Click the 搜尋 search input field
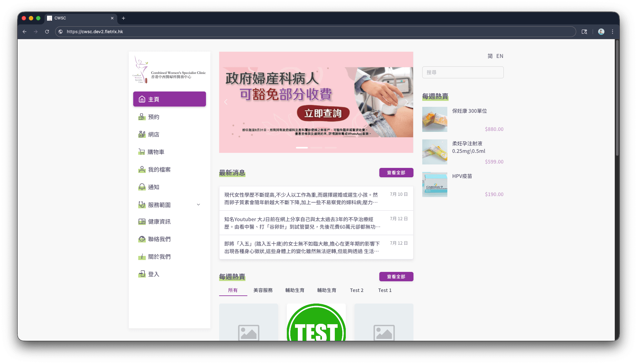The image size is (637, 364). point(463,72)
